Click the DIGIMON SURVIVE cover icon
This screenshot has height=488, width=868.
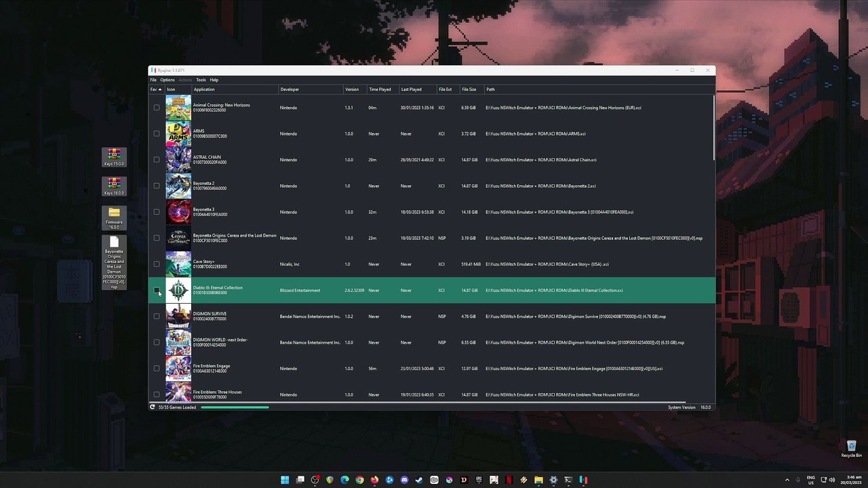[178, 317]
